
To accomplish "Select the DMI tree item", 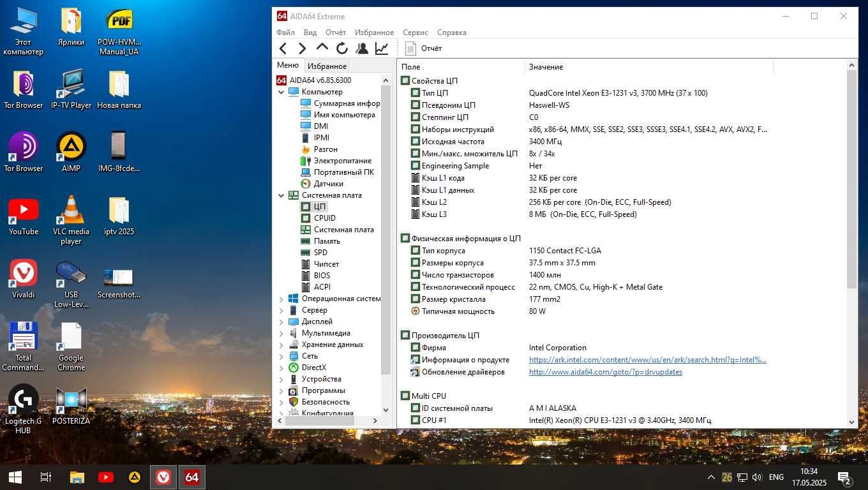I will pyautogui.click(x=314, y=126).
